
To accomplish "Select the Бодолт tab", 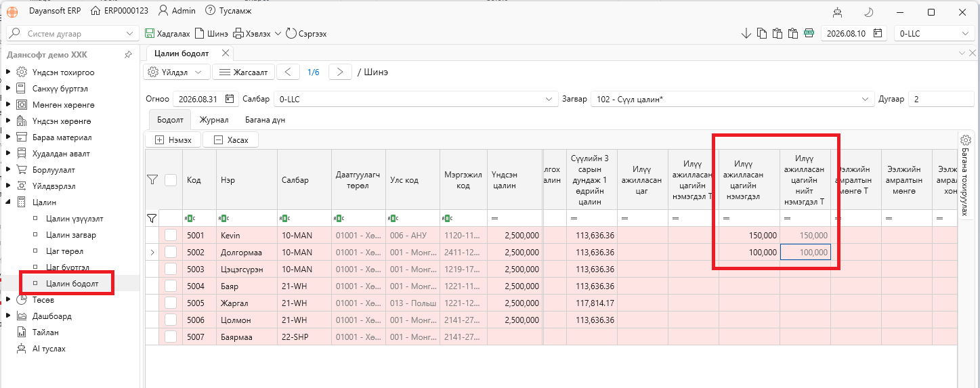I will 170,120.
